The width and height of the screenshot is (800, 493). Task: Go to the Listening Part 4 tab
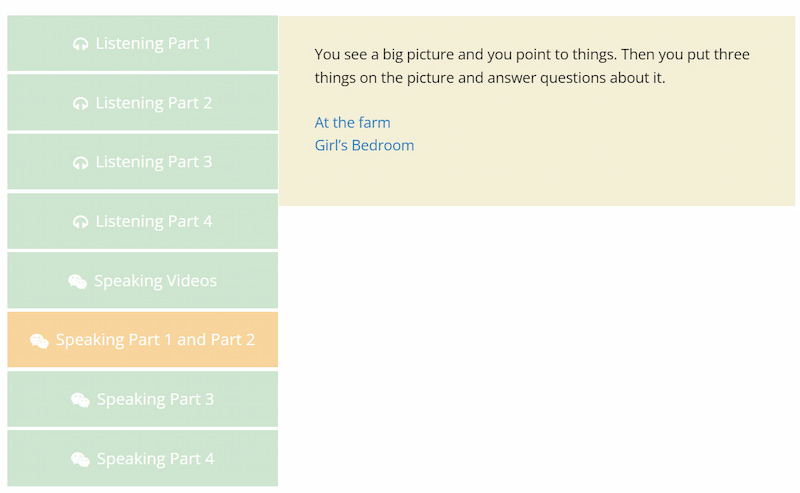point(153,221)
